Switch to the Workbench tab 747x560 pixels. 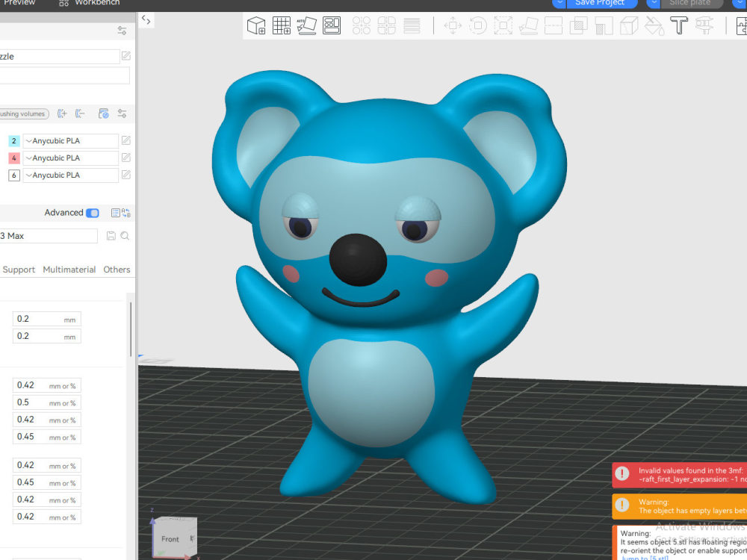point(89,3)
